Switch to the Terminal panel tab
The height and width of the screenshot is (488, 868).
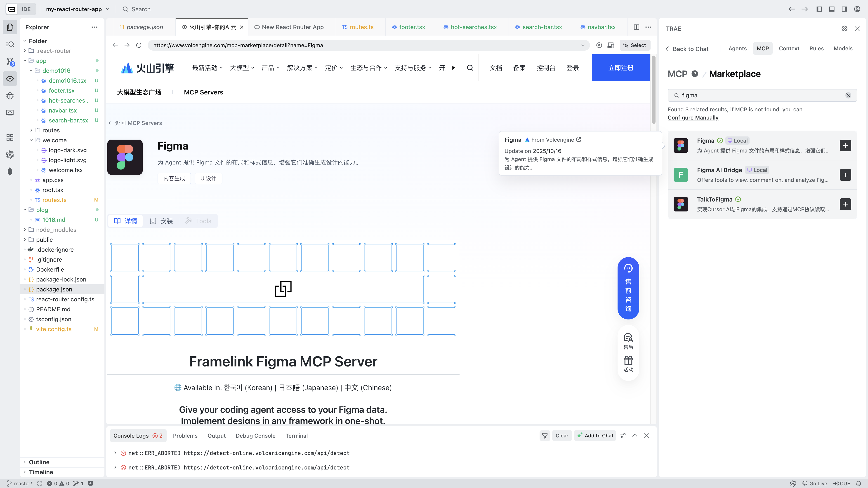pyautogui.click(x=296, y=435)
